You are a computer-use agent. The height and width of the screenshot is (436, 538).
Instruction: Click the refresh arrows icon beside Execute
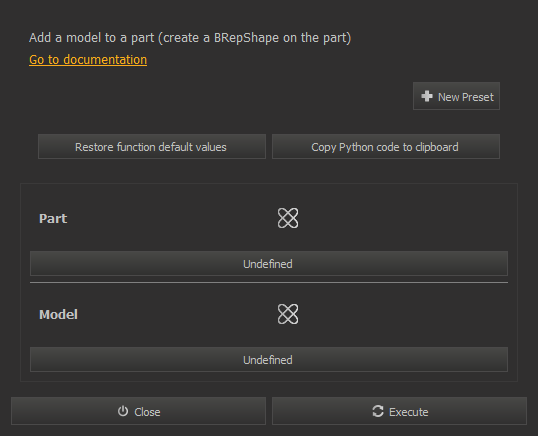378,411
